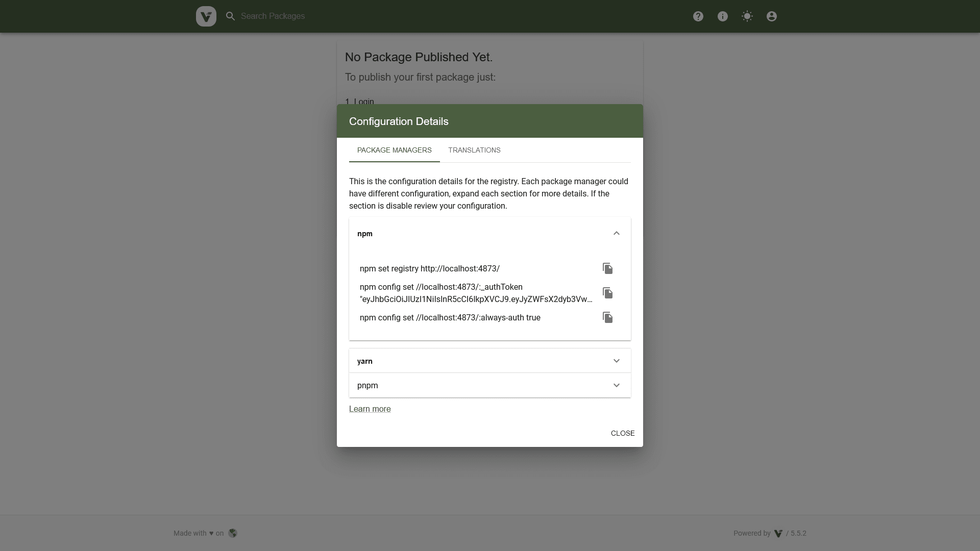
Task: Select the Package Managers tab
Action: (x=394, y=150)
